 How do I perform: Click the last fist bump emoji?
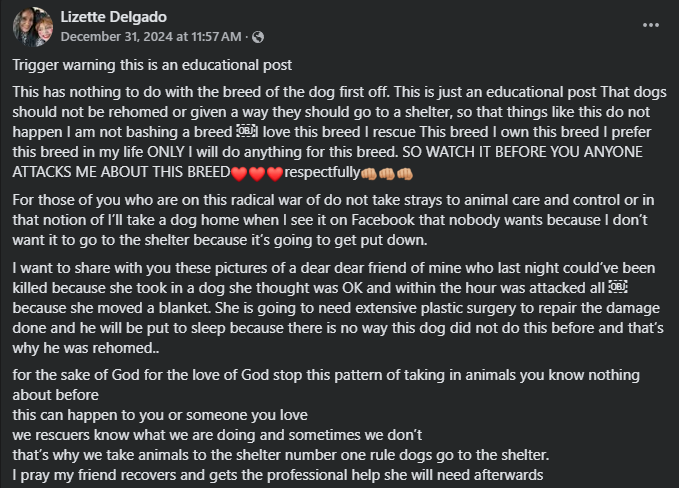(405, 174)
